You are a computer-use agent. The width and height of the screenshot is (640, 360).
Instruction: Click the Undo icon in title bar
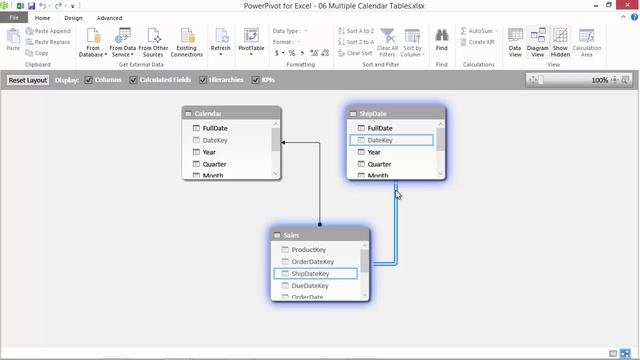[42, 6]
